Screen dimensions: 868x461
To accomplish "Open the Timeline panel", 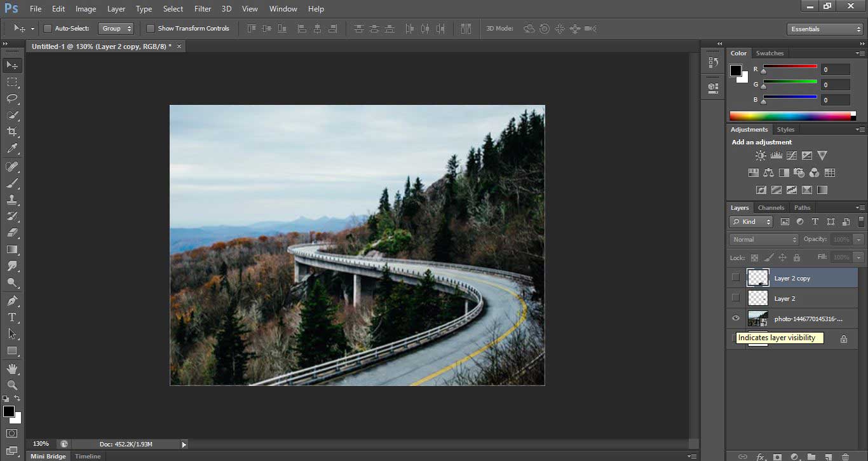I will tap(88, 456).
